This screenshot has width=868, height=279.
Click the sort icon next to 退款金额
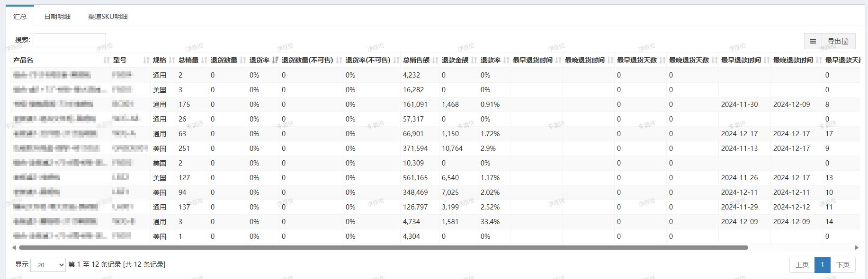(474, 60)
